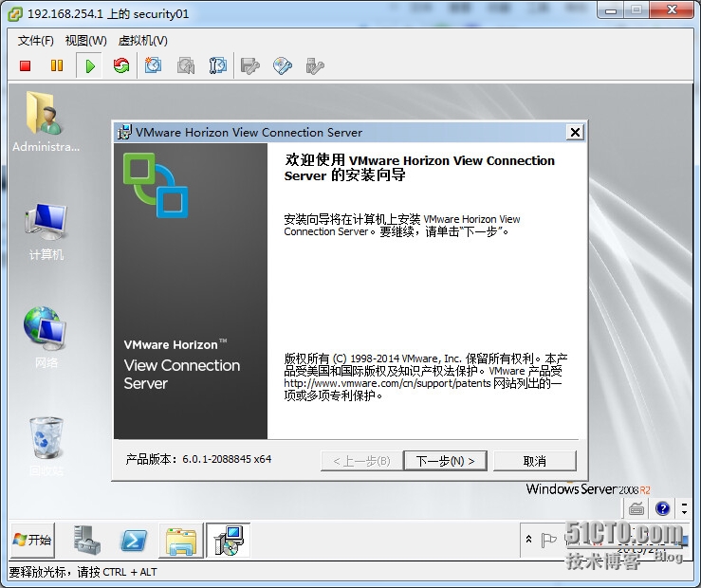Click the vmware.com patents URL text
Screen dimensions: 701x588
pos(387,383)
